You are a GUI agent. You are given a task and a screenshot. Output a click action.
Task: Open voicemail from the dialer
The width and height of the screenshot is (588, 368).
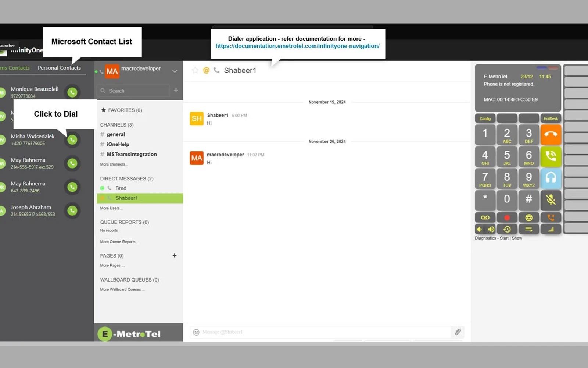(x=485, y=217)
